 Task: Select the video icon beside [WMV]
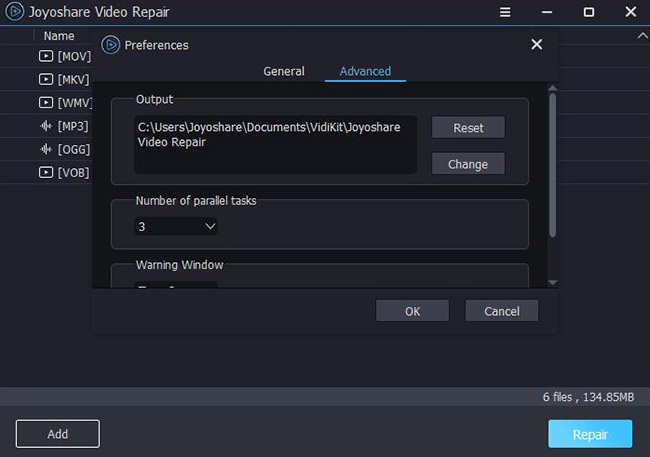[46, 102]
